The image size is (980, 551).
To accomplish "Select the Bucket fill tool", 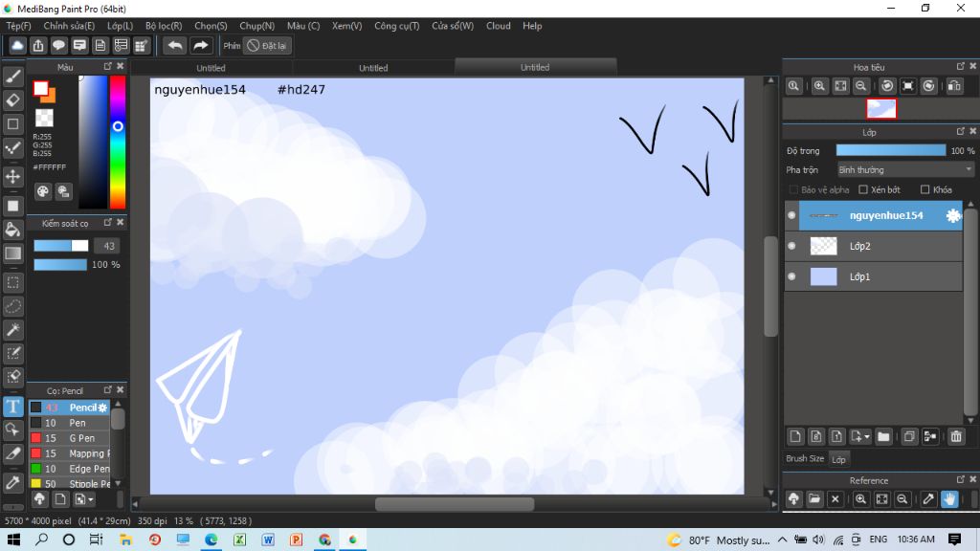I will pos(13,230).
